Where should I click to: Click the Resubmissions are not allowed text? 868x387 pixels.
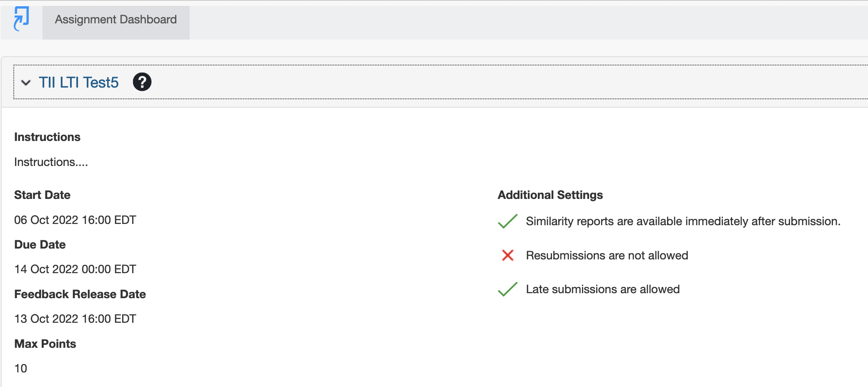point(607,255)
